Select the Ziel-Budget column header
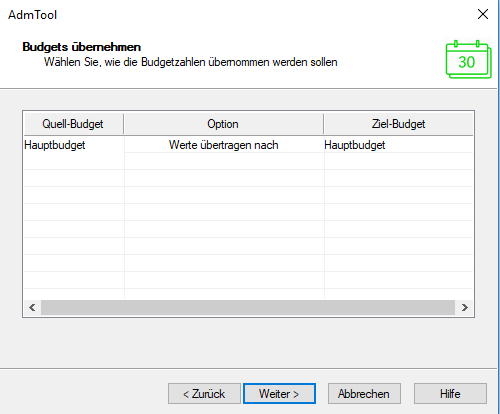Viewport: 500px width, 414px height. [398, 124]
